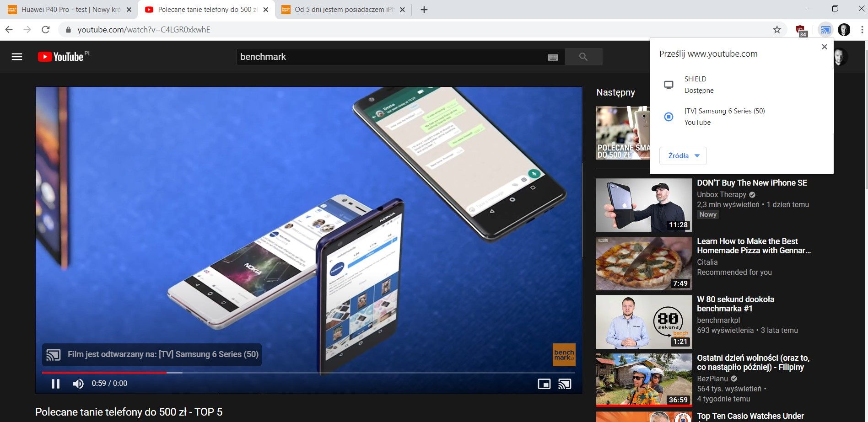Screen dimensions: 868x422
Task: Open Ostatni dzień wolności Filipiny video
Action: pyautogui.click(x=753, y=363)
